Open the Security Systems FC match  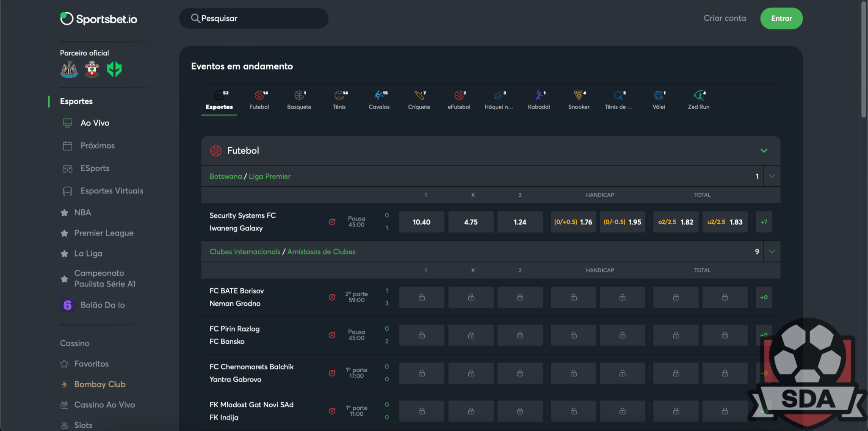click(x=243, y=222)
